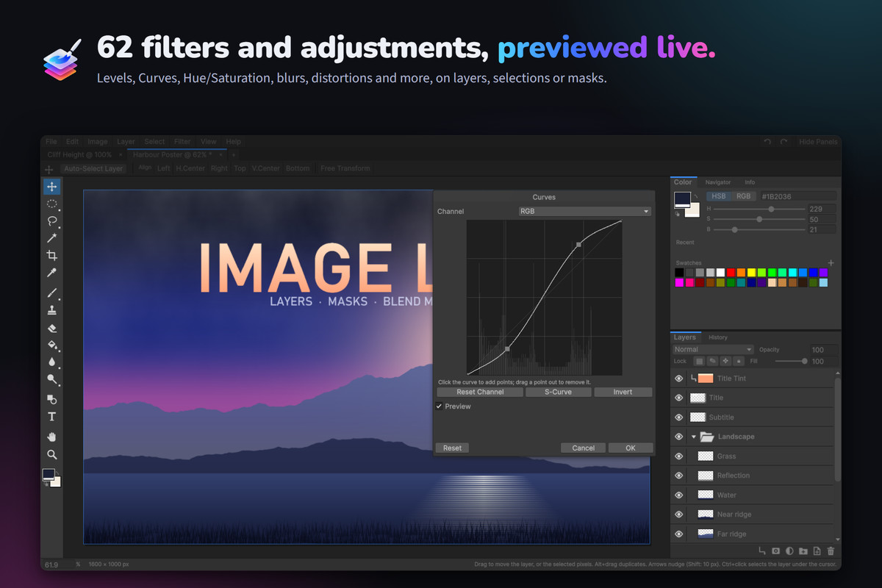Cancel the Curves dialog
The width and height of the screenshot is (882, 588).
583,448
